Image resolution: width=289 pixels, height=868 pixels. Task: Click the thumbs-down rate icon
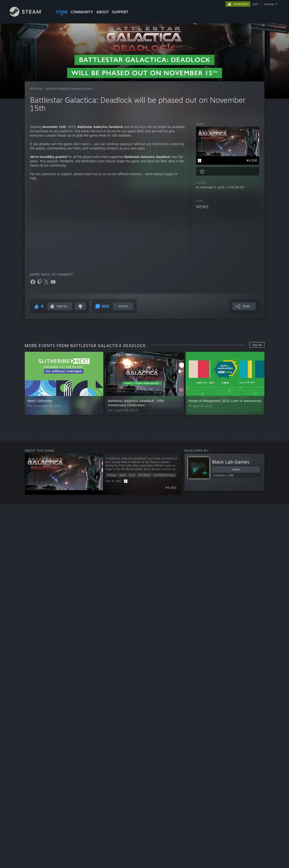tap(80, 306)
